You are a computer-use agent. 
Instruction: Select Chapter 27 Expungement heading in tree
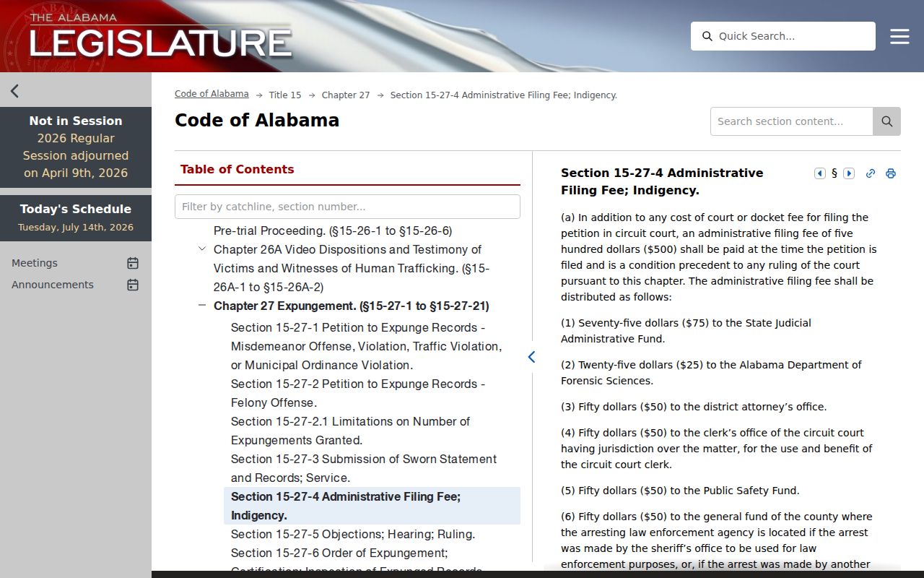tap(352, 306)
